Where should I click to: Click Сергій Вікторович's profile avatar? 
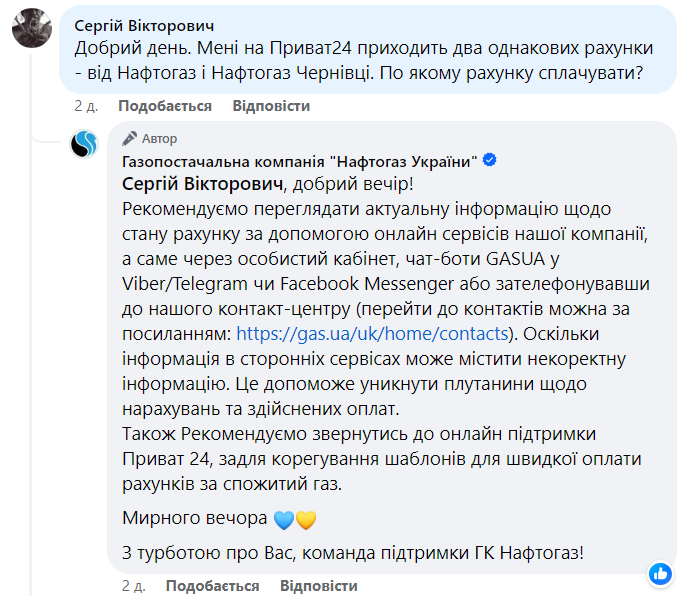32,27
